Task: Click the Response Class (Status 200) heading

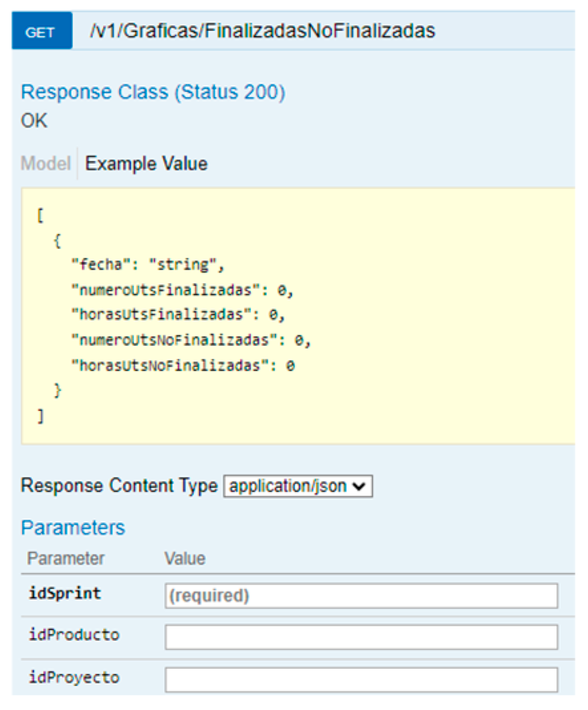Action: click(x=153, y=92)
